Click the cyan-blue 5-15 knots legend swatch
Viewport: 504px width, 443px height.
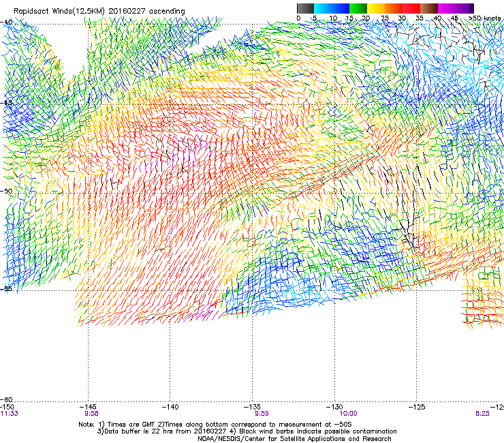tap(332, 8)
